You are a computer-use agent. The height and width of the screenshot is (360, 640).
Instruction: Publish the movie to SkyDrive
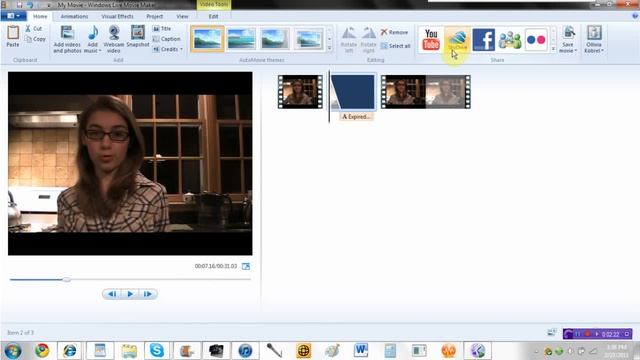(x=457, y=39)
